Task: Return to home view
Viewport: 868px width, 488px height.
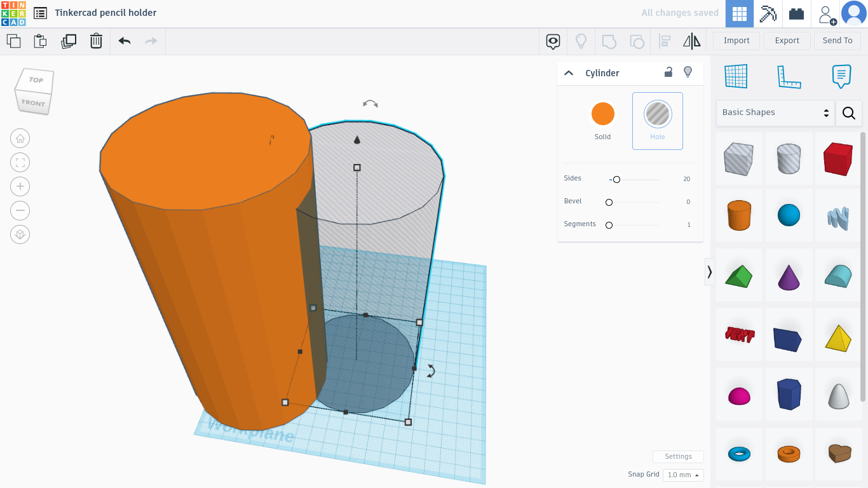Action: 20,139
